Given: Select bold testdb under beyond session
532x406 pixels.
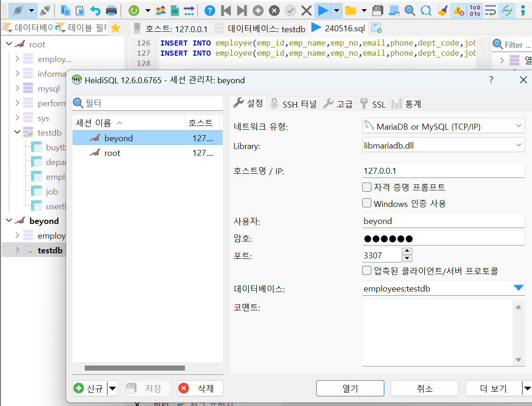Looking at the screenshot, I should pyautogui.click(x=50, y=251).
